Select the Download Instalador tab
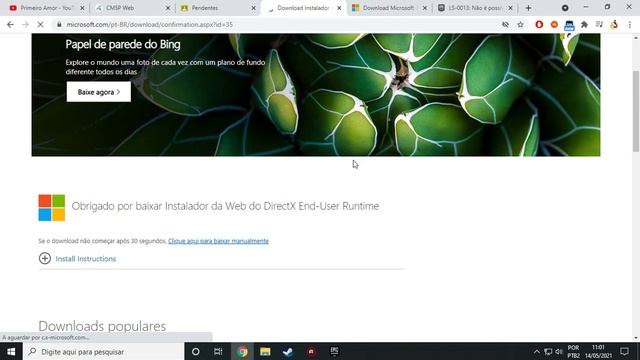Viewport: 640px width, 360px height. click(x=303, y=8)
